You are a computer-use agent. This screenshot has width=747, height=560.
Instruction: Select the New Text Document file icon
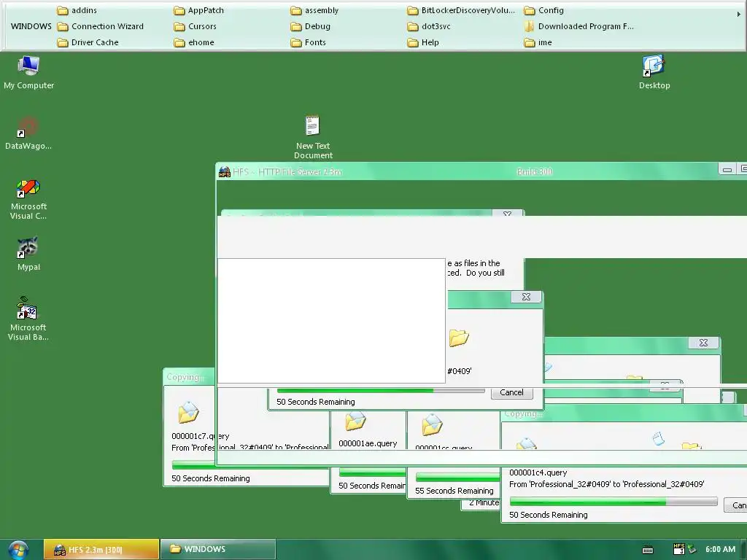click(313, 136)
